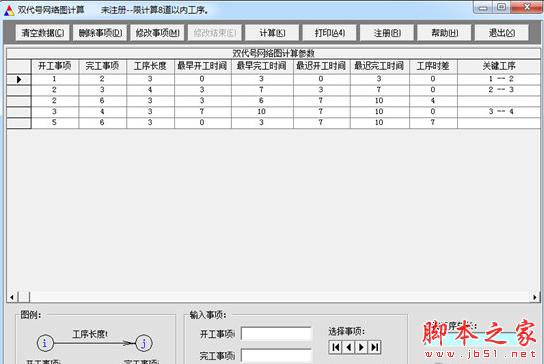Maximize the window
Image resolution: width=544 pixels, height=364 pixels.
pyautogui.click(x=501, y=8)
